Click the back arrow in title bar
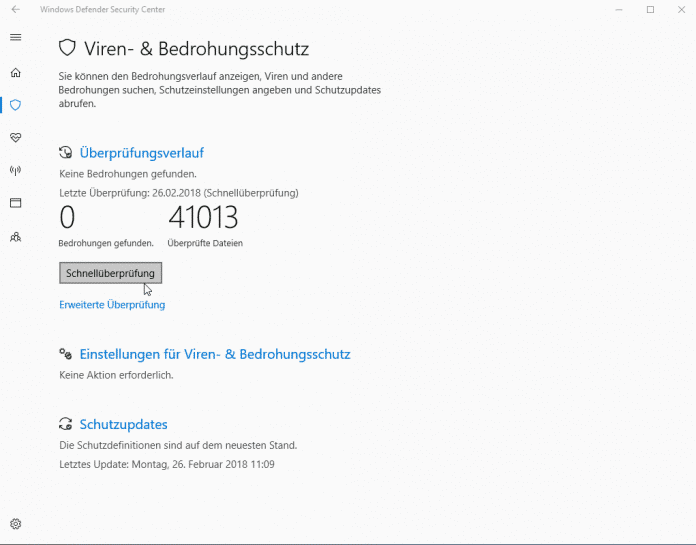 click(x=15, y=10)
